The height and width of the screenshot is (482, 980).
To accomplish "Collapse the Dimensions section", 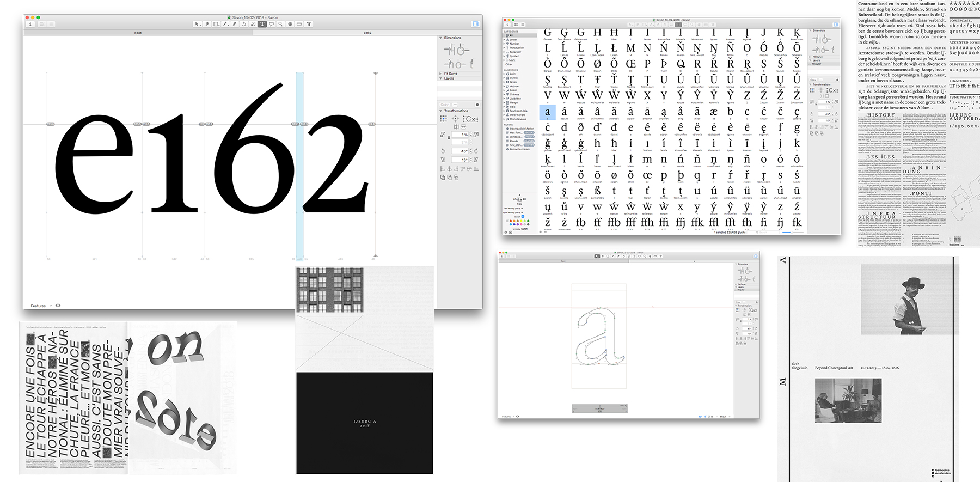I will pyautogui.click(x=441, y=38).
